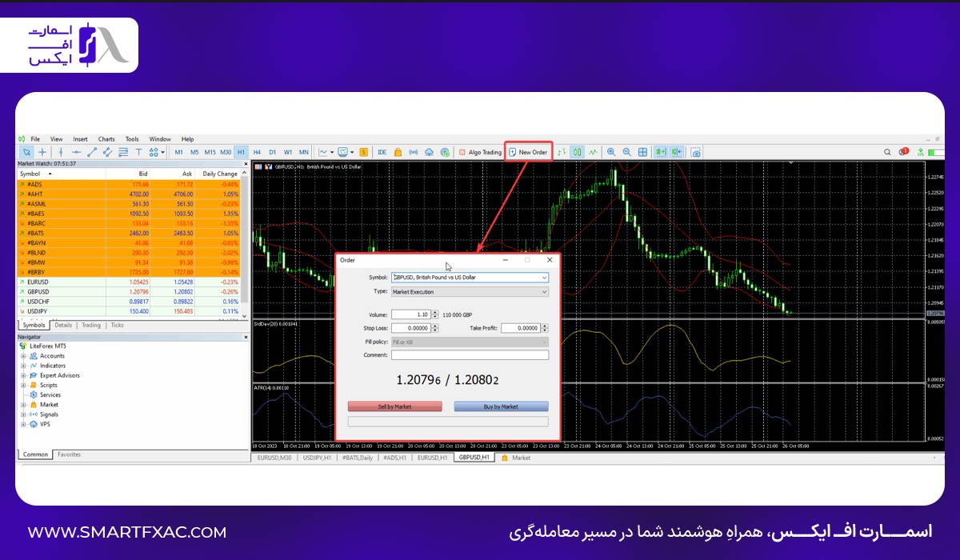Image resolution: width=960 pixels, height=560 pixels.
Task: Click the Sell by Market button
Action: point(394,406)
